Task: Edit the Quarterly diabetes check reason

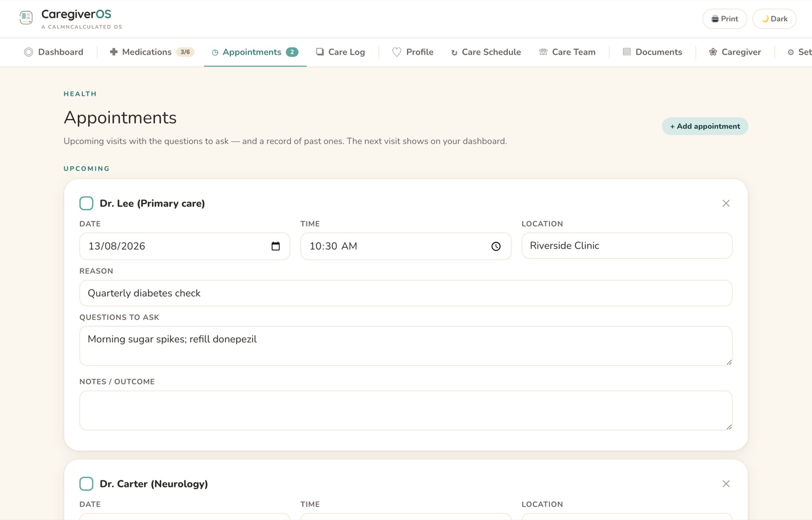Action: 406,293
